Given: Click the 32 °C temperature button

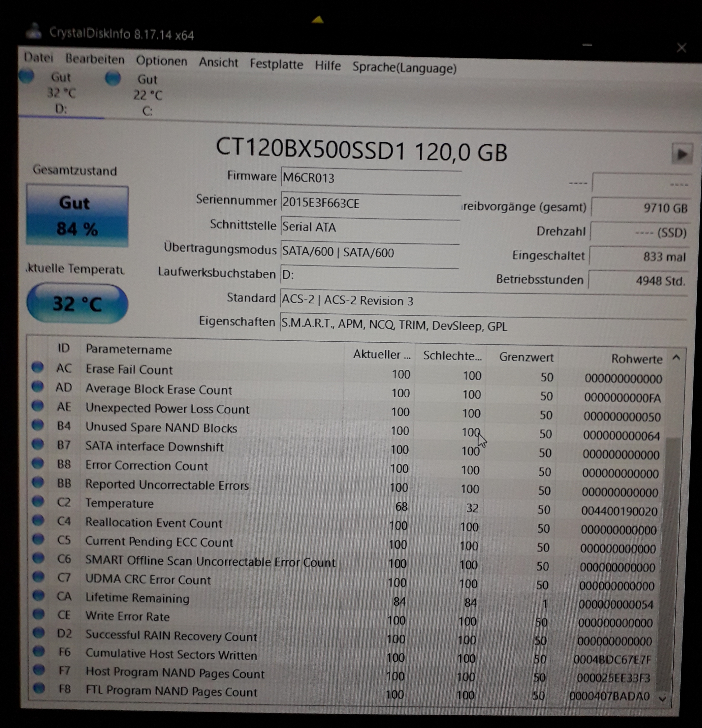Looking at the screenshot, I should click(77, 303).
